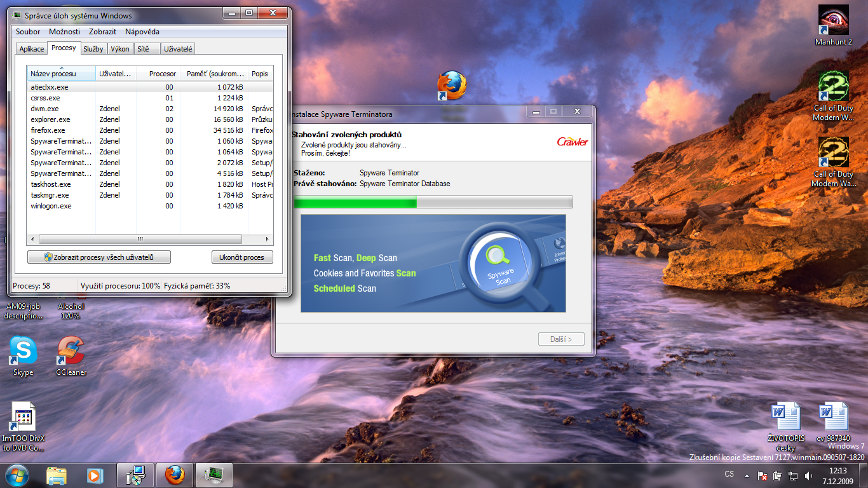Screen dimensions: 868x488
Task: Click Zobrazit procesy všech uživatelů button
Action: click(99, 257)
